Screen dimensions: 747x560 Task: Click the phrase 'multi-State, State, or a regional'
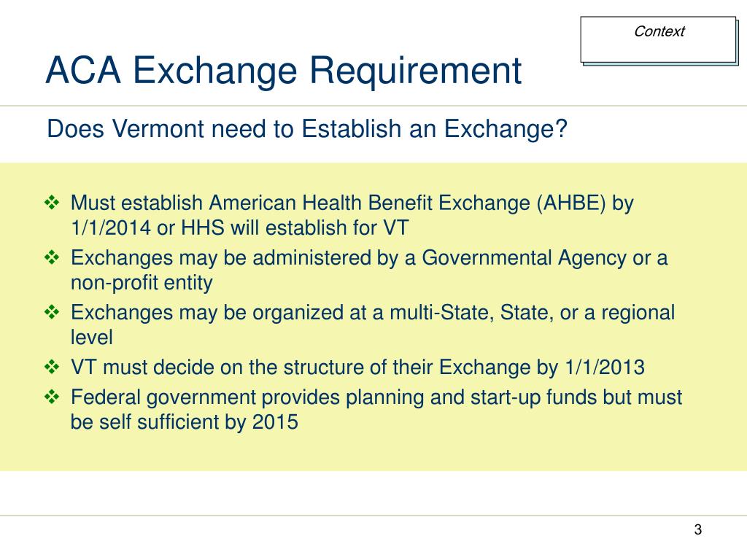(532, 314)
